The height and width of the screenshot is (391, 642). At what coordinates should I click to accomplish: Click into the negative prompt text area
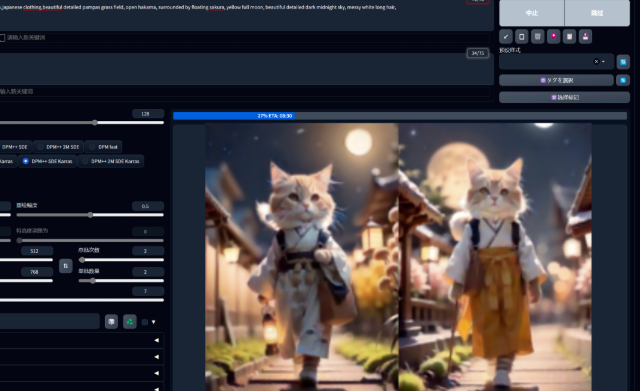(x=246, y=69)
